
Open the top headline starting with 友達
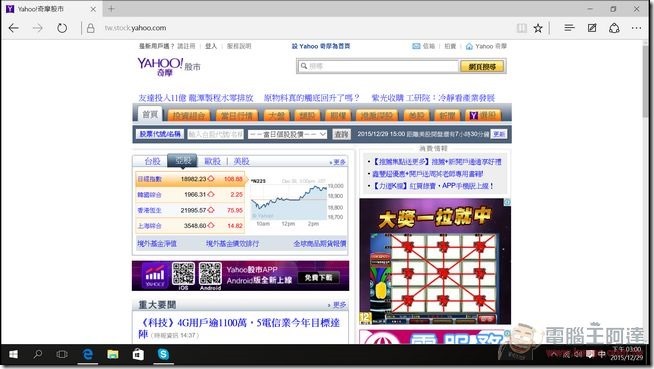pos(196,98)
